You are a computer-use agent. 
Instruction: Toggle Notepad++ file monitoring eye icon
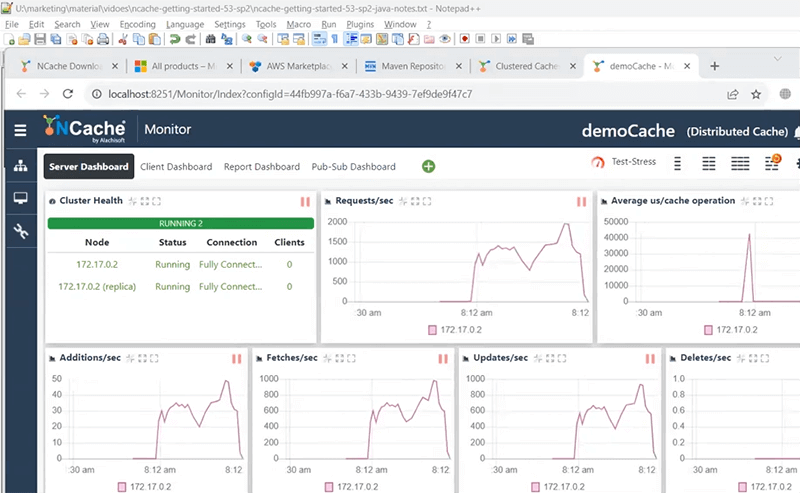445,39
